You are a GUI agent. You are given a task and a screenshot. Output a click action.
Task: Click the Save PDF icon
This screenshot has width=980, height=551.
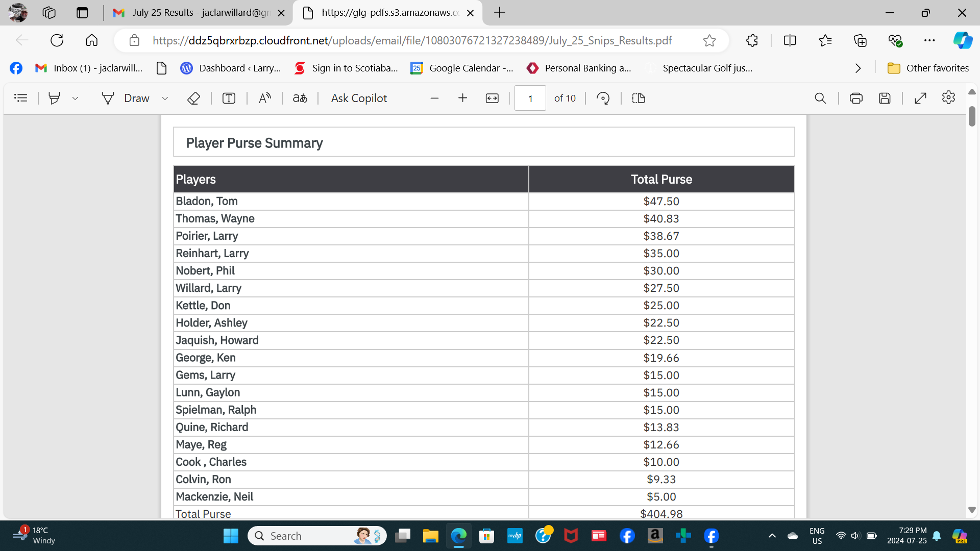[885, 98]
